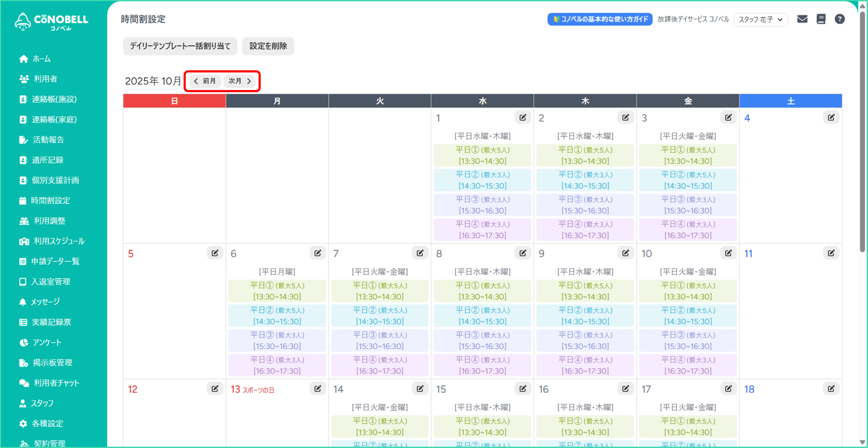Click the page vertical scrollbar down arrow
Image resolution: width=868 pixels, height=448 pixels.
tap(862, 442)
